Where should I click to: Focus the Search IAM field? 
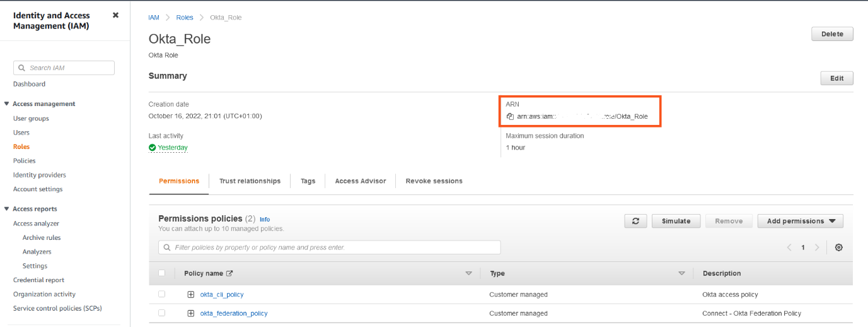(64, 68)
